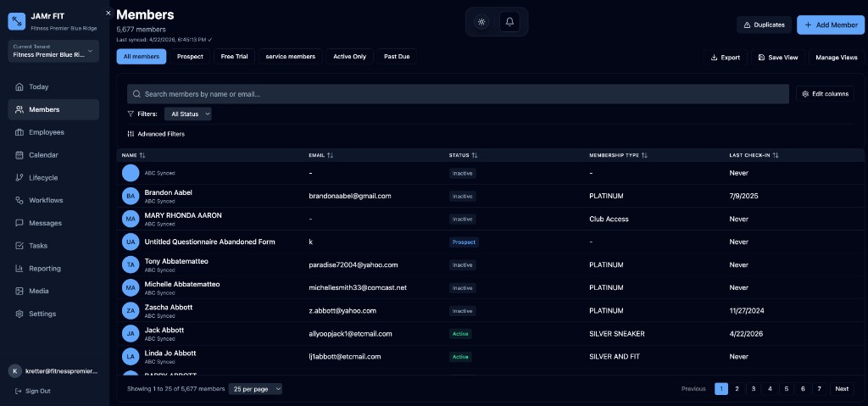
Task: Click the member search input field
Action: pyautogui.click(x=458, y=94)
